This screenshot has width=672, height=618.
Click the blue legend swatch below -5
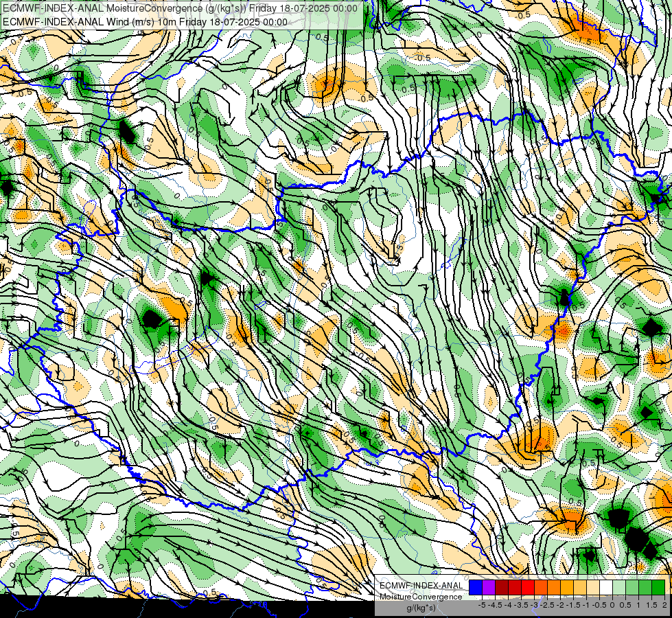click(x=476, y=587)
